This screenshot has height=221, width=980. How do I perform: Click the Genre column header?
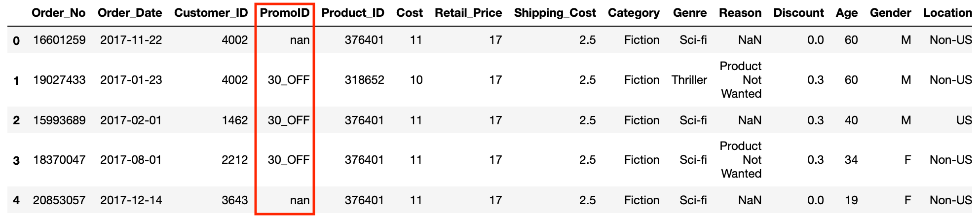click(690, 13)
